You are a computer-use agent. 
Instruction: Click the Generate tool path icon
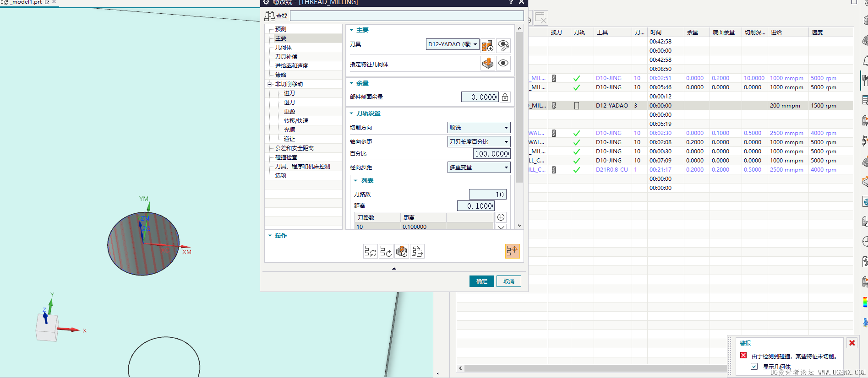point(371,251)
